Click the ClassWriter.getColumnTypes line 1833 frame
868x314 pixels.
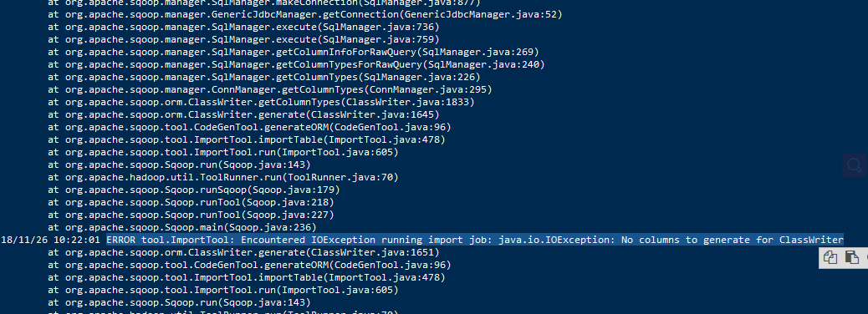[261, 102]
